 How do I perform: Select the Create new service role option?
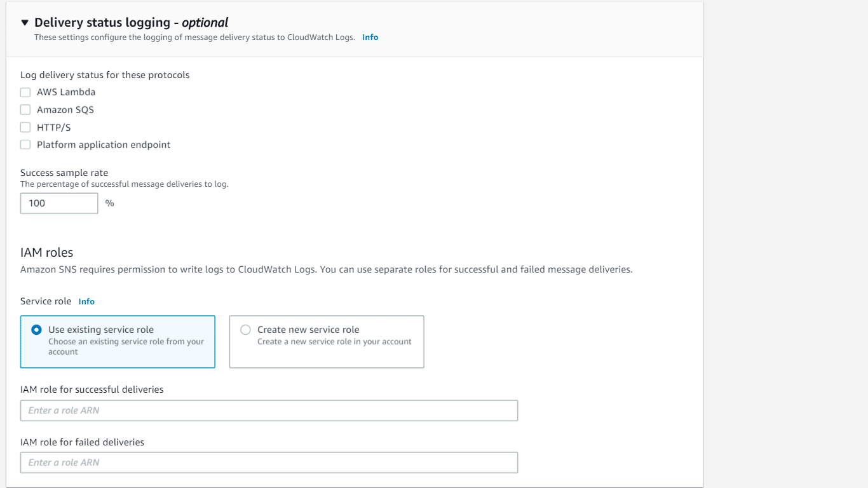245,329
